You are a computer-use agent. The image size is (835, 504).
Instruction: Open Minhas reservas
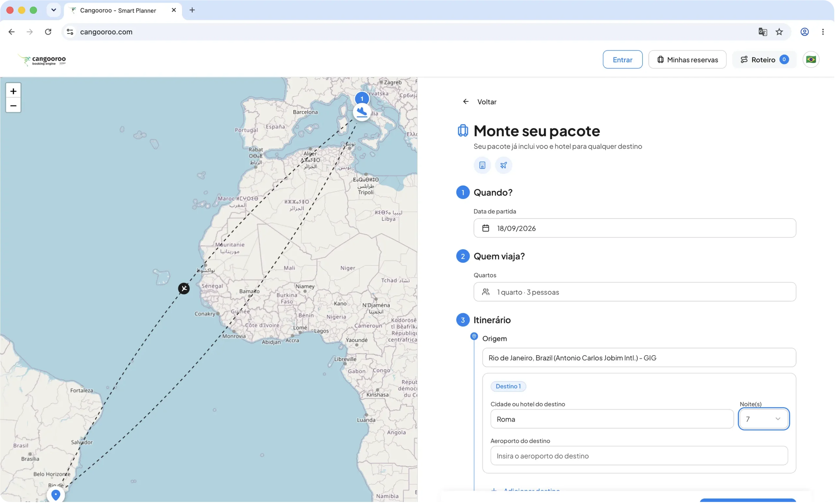[x=688, y=60]
